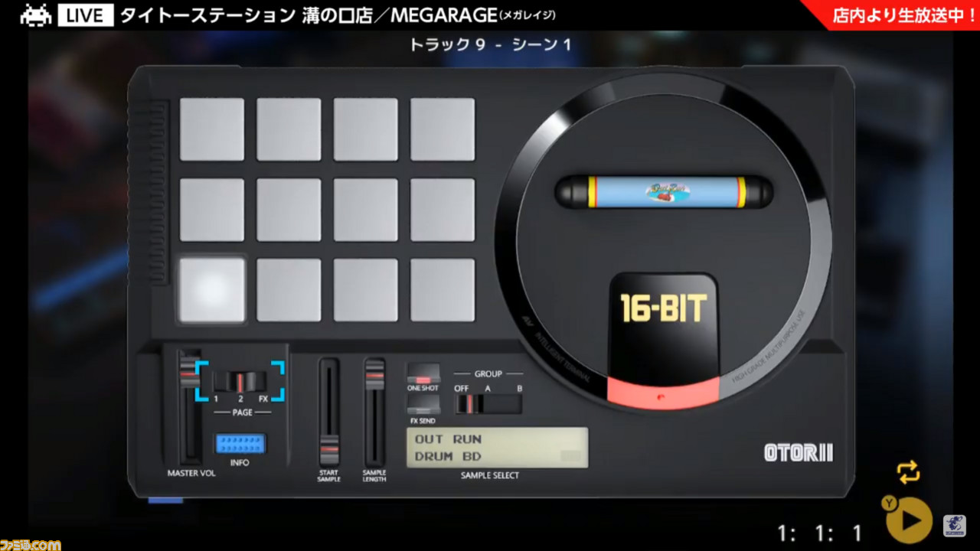Click the 店内より生放送中！ banner
This screenshot has height=551, width=980.
point(903,15)
